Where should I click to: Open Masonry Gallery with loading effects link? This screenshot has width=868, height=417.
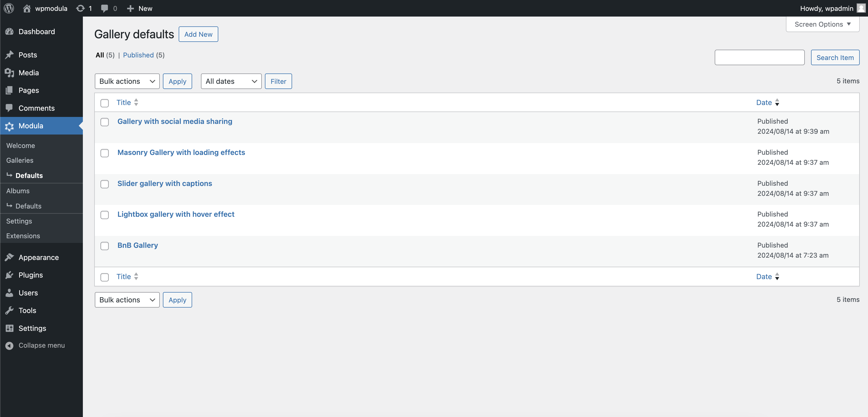pyautogui.click(x=181, y=152)
